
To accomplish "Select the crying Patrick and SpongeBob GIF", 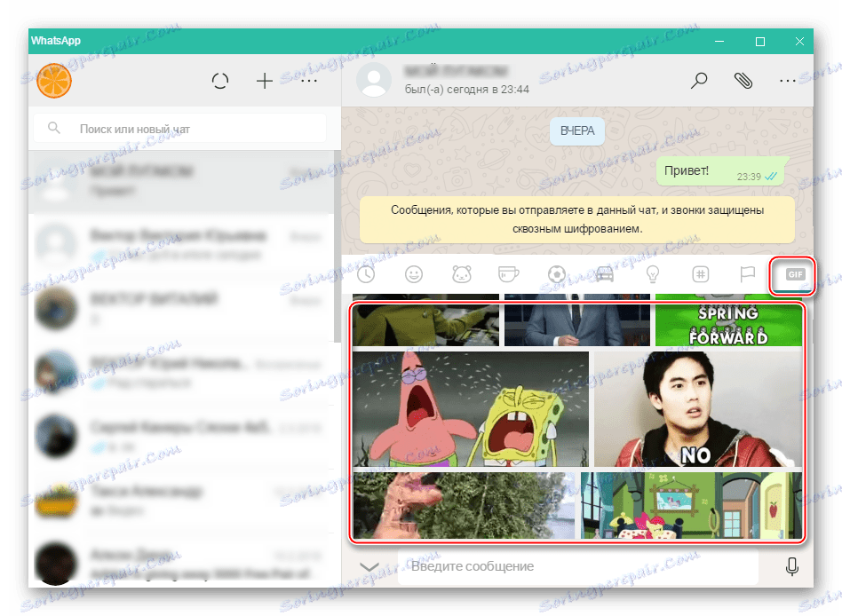I will (471, 409).
